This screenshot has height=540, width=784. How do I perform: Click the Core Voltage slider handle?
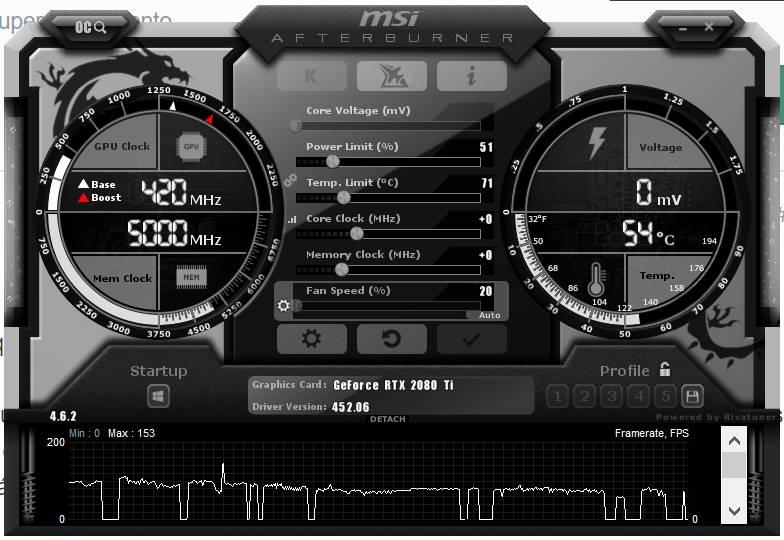pos(296,126)
